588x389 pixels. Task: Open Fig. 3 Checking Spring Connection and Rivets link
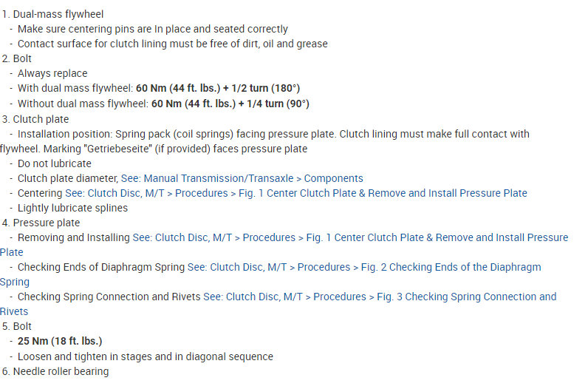tap(380, 297)
